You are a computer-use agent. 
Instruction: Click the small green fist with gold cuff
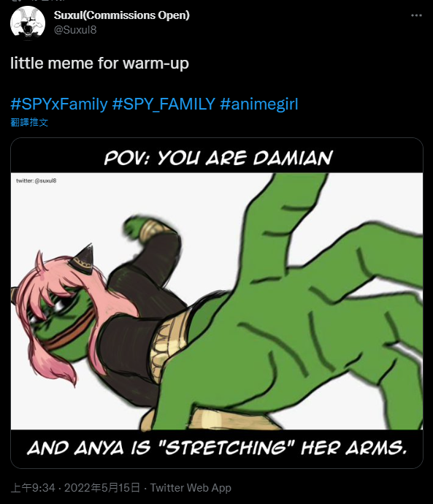[x=146, y=228]
